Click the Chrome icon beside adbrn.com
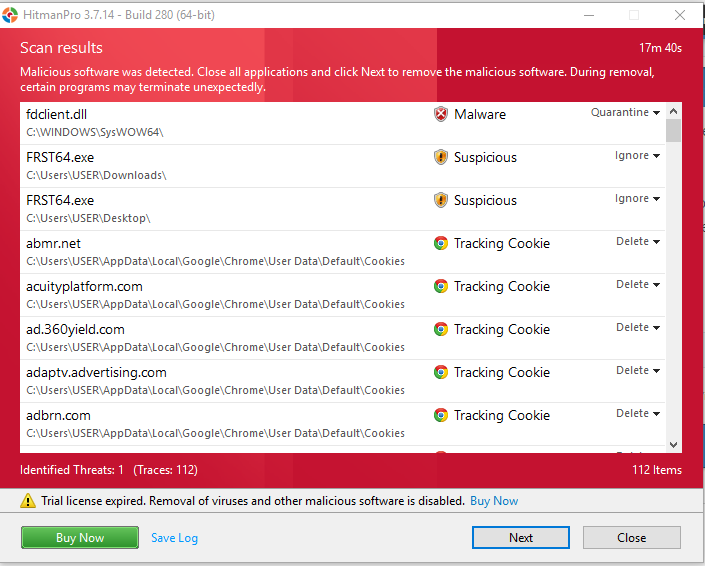705x566 pixels. [441, 415]
